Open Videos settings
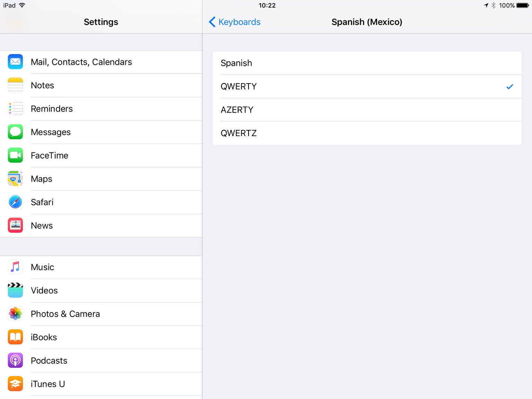The image size is (532, 399). pos(101,291)
